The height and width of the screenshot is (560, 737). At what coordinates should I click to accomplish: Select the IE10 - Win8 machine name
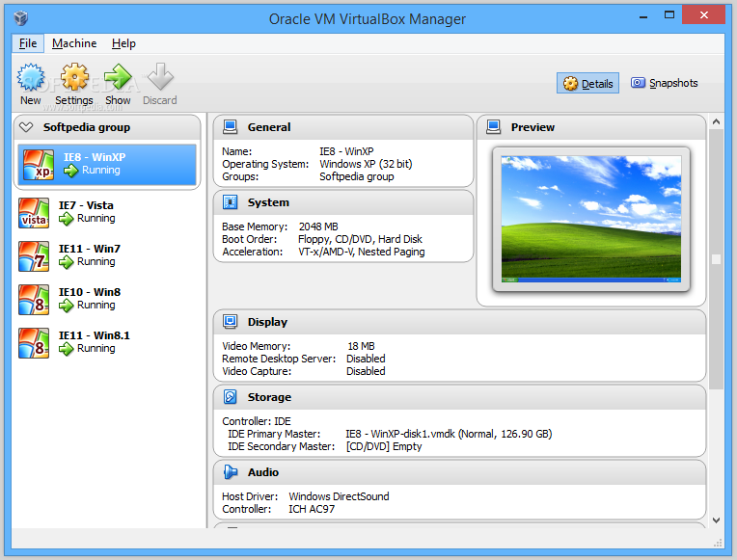pos(90,292)
